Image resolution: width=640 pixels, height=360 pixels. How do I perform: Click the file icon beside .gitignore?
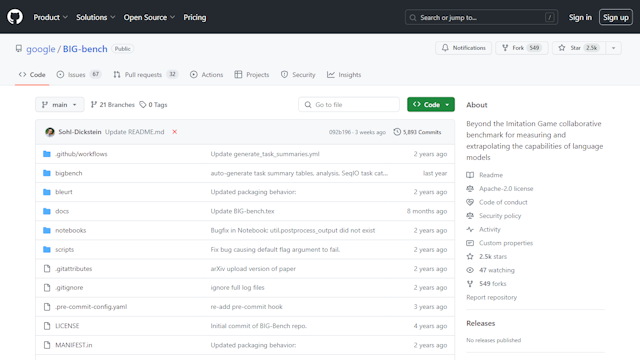pyautogui.click(x=47, y=287)
